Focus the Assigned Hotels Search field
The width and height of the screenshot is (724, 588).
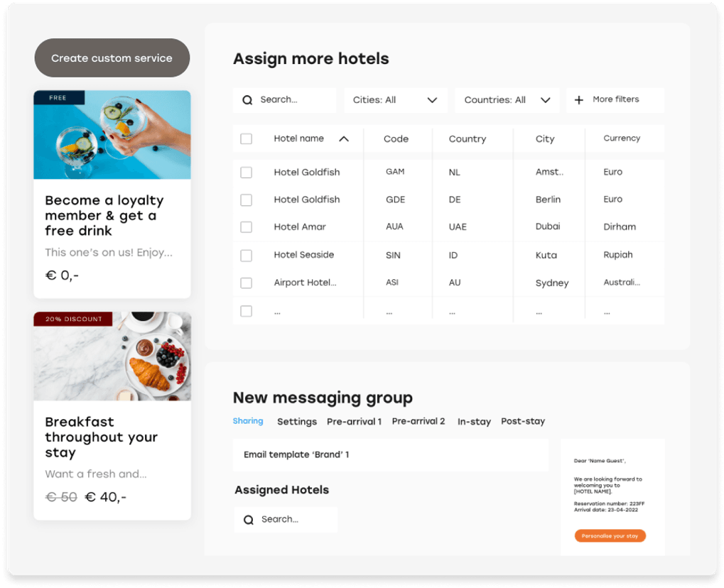(286, 520)
